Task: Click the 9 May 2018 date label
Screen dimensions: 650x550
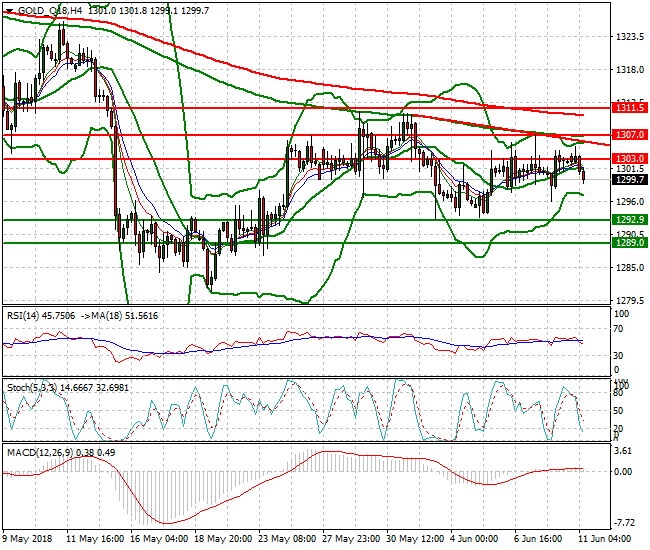Action: pyautogui.click(x=28, y=539)
